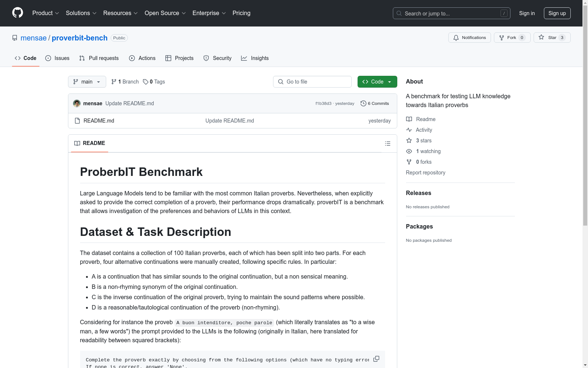Click the Report repository link
The height and width of the screenshot is (368, 588).
coord(426,173)
